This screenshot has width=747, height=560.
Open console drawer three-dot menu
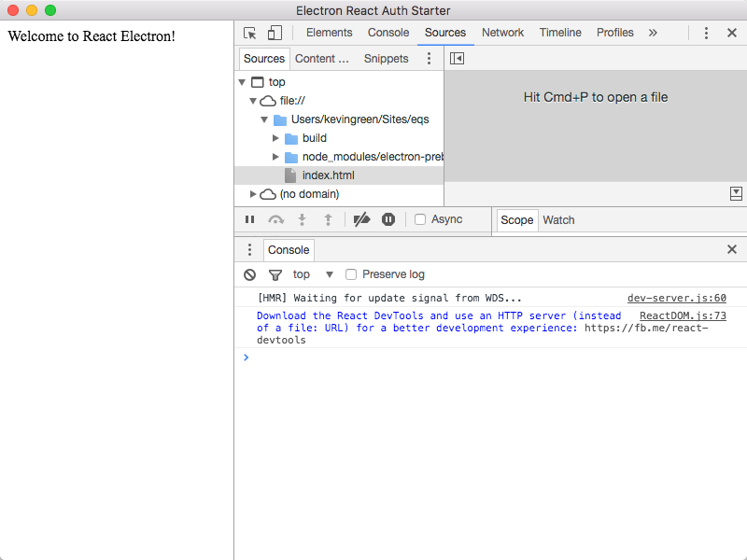click(x=249, y=249)
